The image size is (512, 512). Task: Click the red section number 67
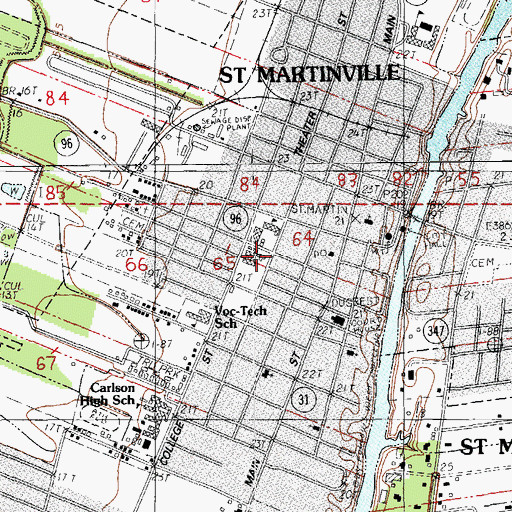[x=46, y=363]
